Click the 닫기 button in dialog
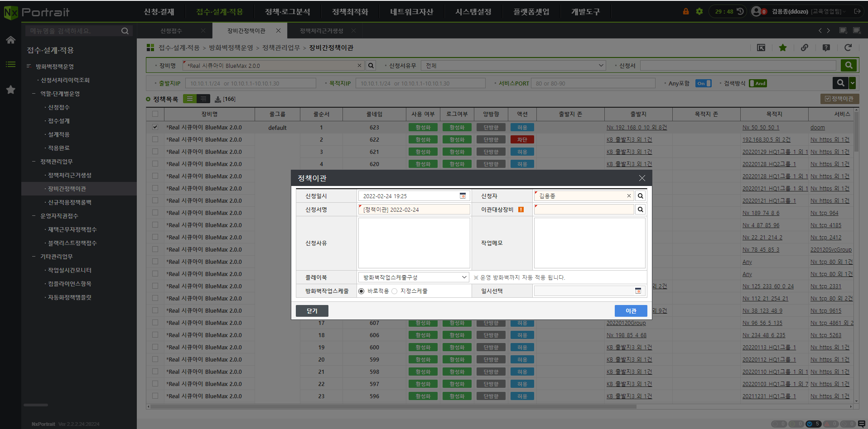Viewport: 868px width, 429px height. pyautogui.click(x=312, y=311)
